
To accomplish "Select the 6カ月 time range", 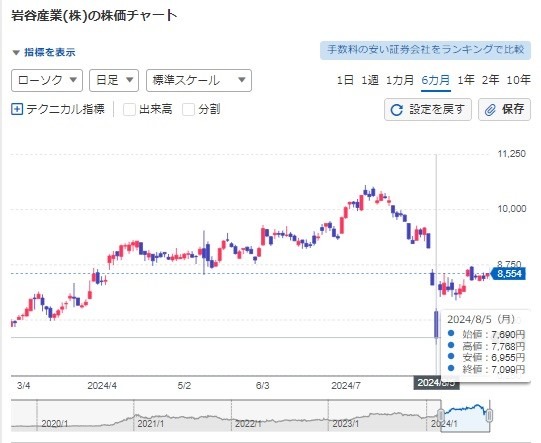I will 436,80.
